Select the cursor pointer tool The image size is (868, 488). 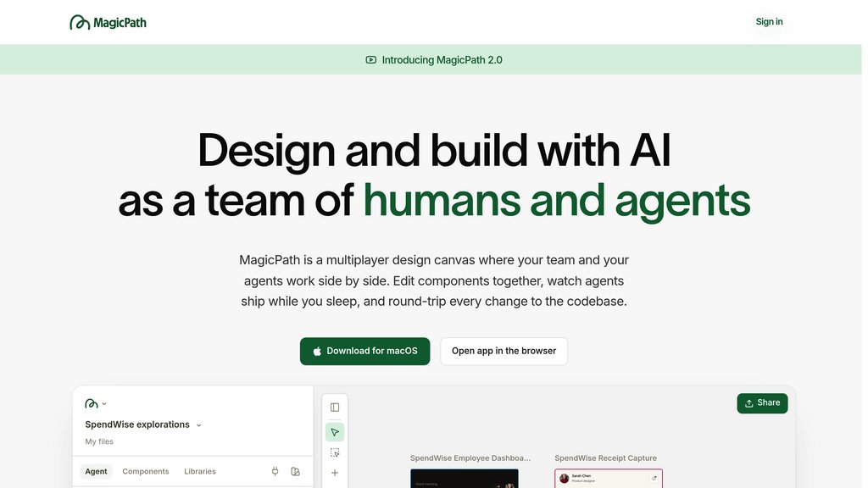click(x=335, y=432)
